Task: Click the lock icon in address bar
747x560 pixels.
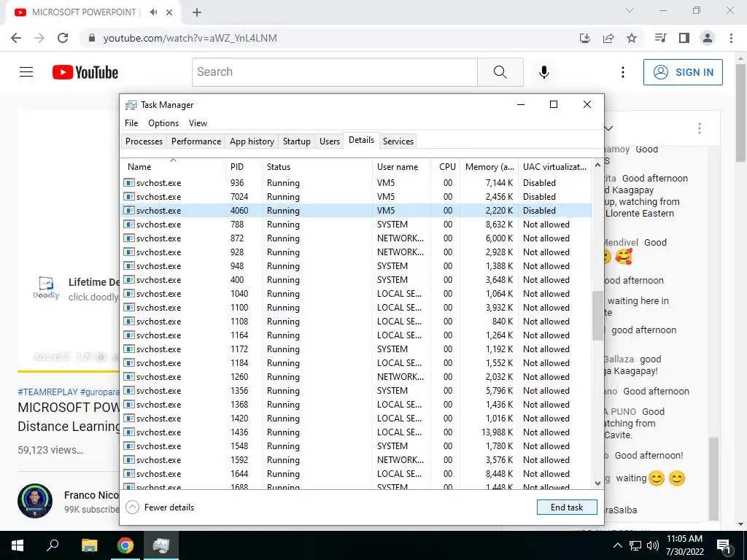Action: [92, 38]
